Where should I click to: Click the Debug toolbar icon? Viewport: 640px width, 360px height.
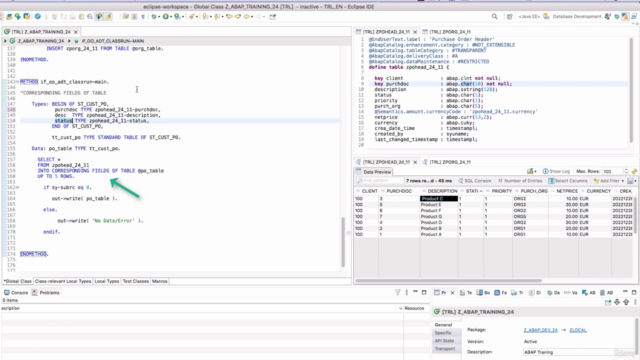point(154,17)
